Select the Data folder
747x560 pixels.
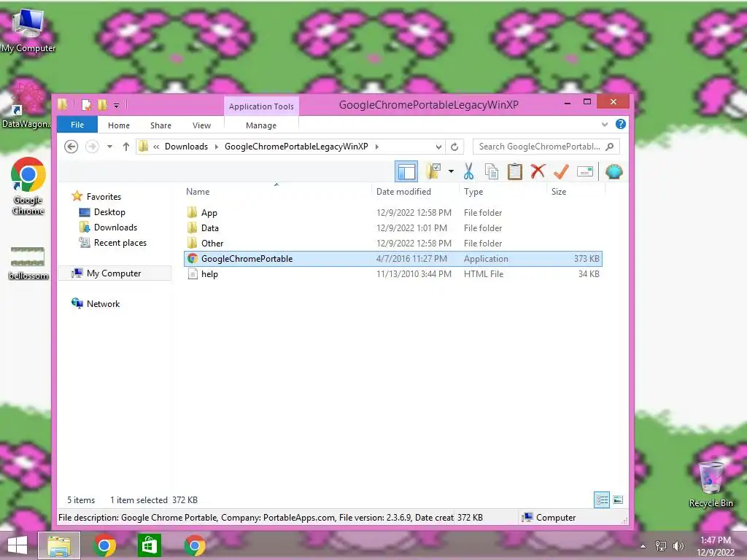pyautogui.click(x=393, y=228)
